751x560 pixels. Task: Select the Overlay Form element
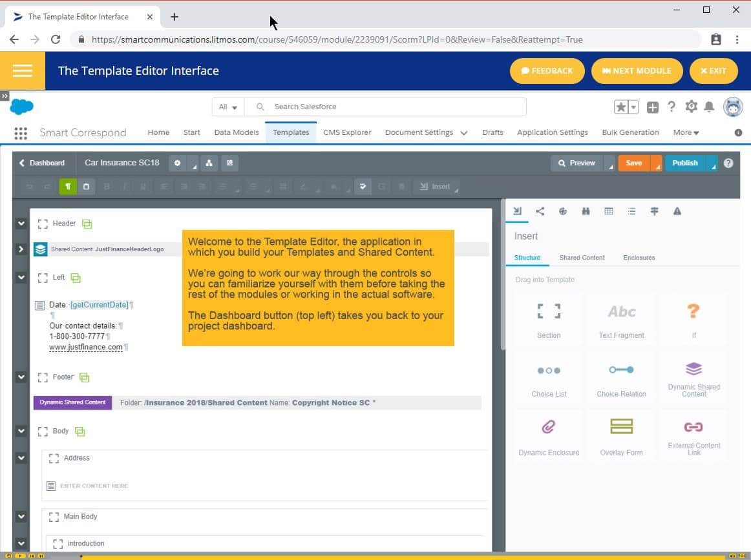[x=621, y=437]
